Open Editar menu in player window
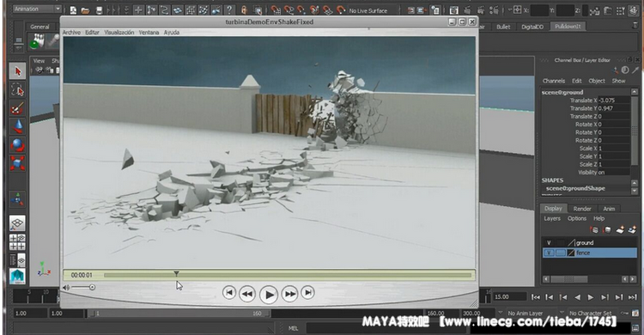The image size is (644, 335). [x=93, y=32]
